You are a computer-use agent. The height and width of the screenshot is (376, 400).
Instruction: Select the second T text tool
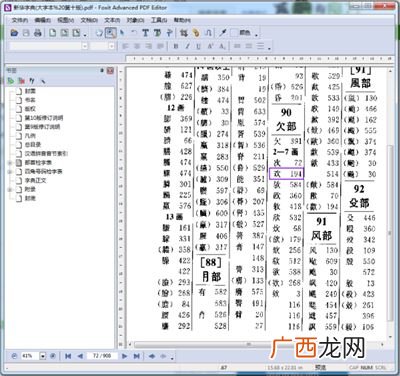tap(157, 33)
